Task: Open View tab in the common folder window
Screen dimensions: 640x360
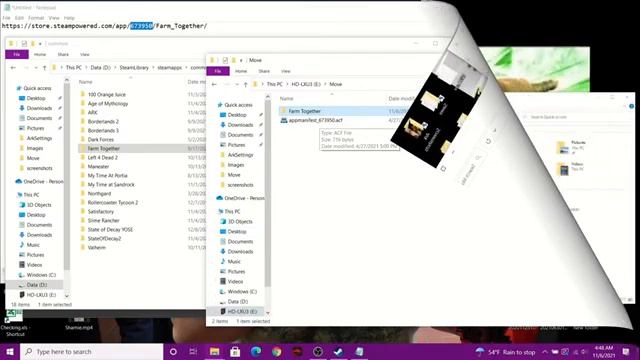Action: (x=84, y=54)
